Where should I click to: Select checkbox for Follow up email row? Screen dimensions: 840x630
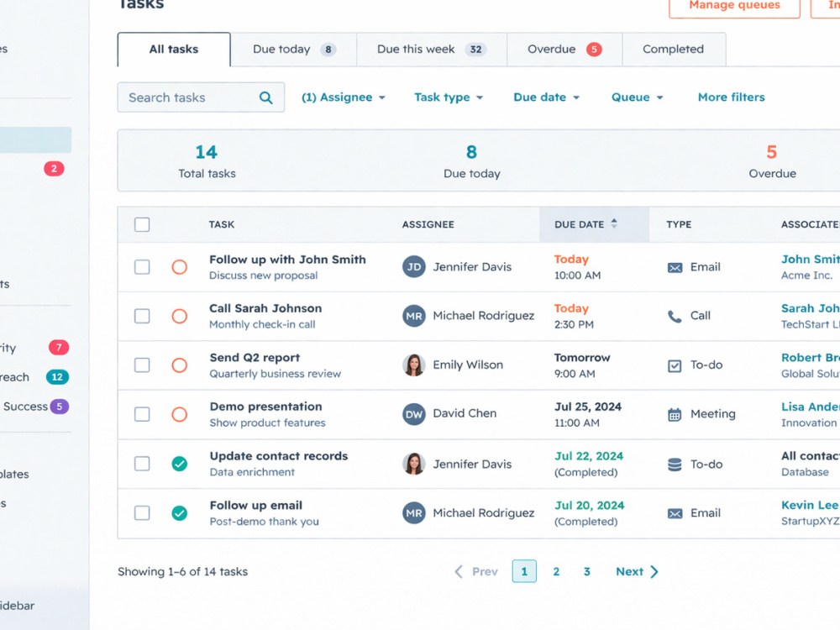point(142,513)
